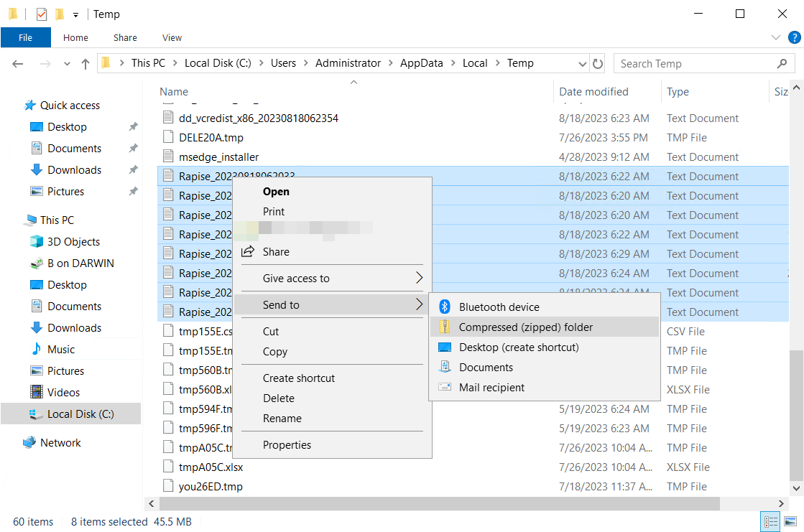
Task: Select This PC in navigation pane
Action: point(57,220)
